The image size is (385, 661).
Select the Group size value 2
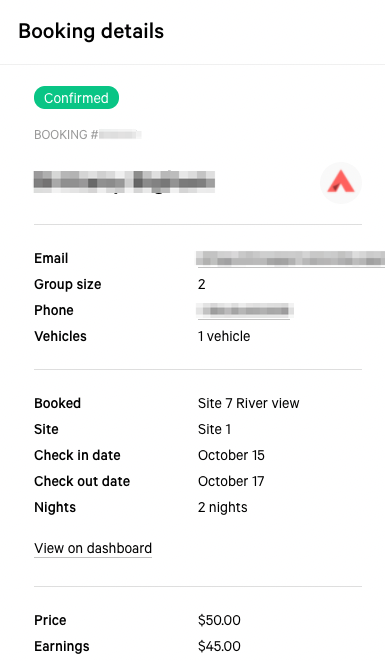[x=202, y=285]
